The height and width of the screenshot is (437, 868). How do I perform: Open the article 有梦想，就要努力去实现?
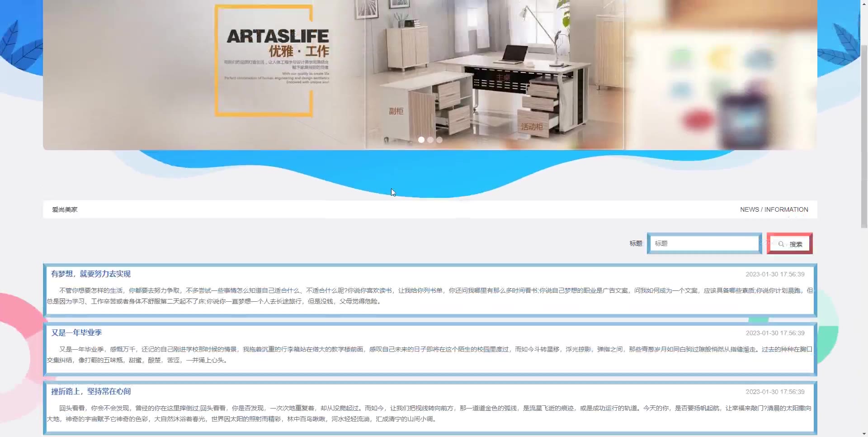click(x=91, y=274)
